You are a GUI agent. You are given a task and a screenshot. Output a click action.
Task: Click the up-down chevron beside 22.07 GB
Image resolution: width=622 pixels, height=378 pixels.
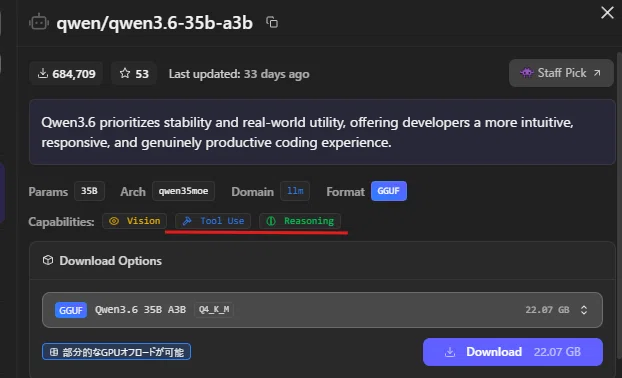(x=584, y=310)
